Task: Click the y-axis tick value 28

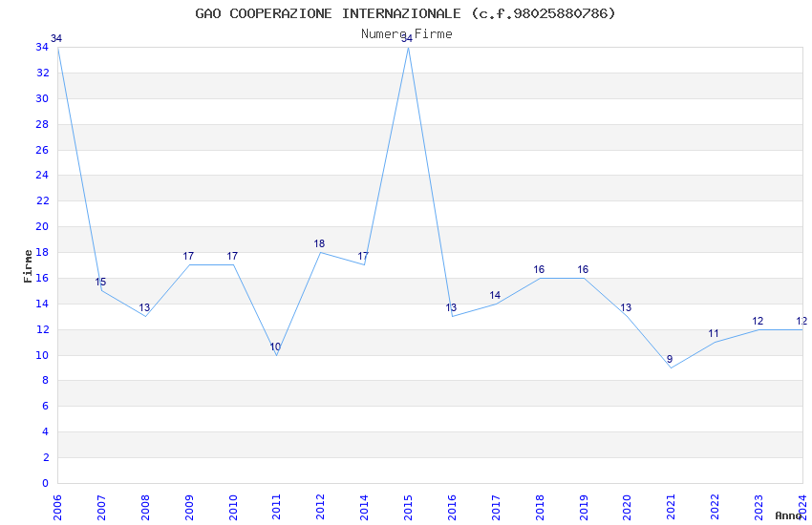Action: click(x=42, y=124)
